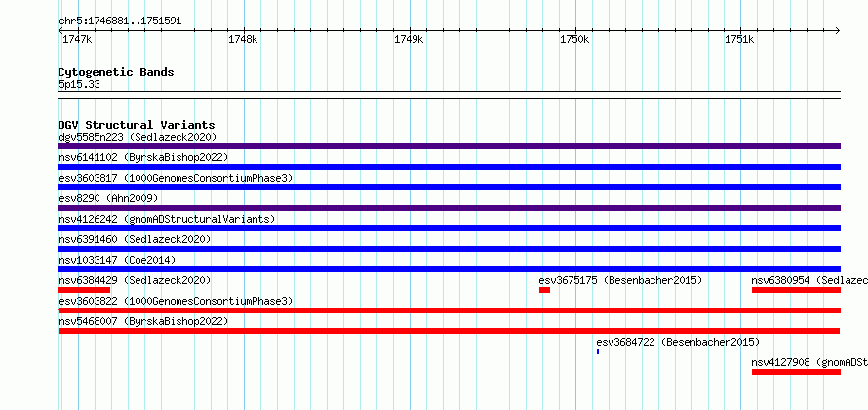The height and width of the screenshot is (410, 868).
Task: Open the nsv6380954 variant label
Action: (x=809, y=280)
